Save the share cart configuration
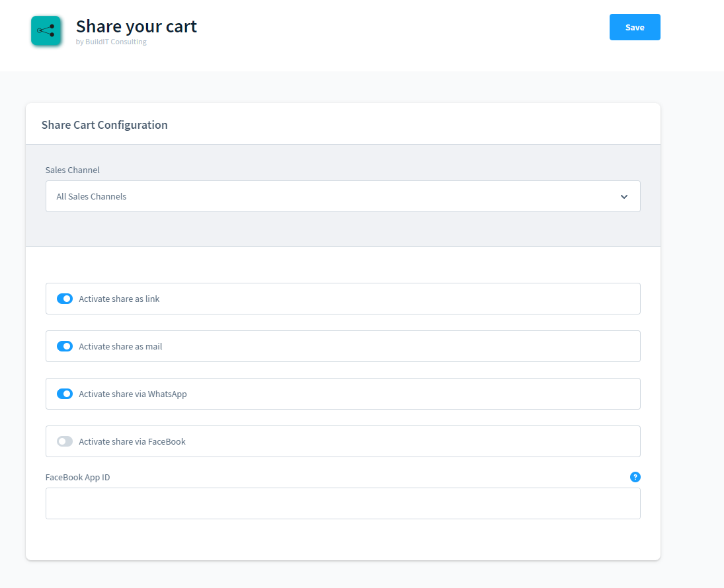Viewport: 724px width, 588px height. pyautogui.click(x=634, y=27)
